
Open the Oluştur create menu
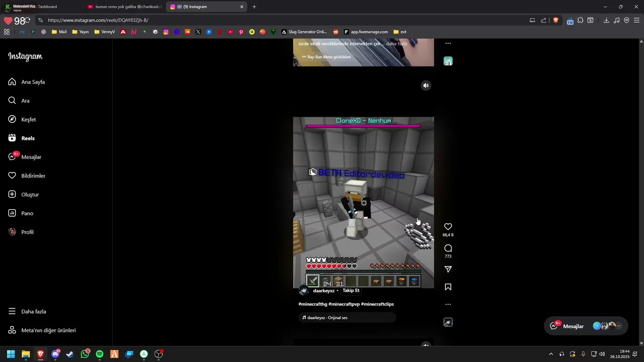pyautogui.click(x=24, y=195)
